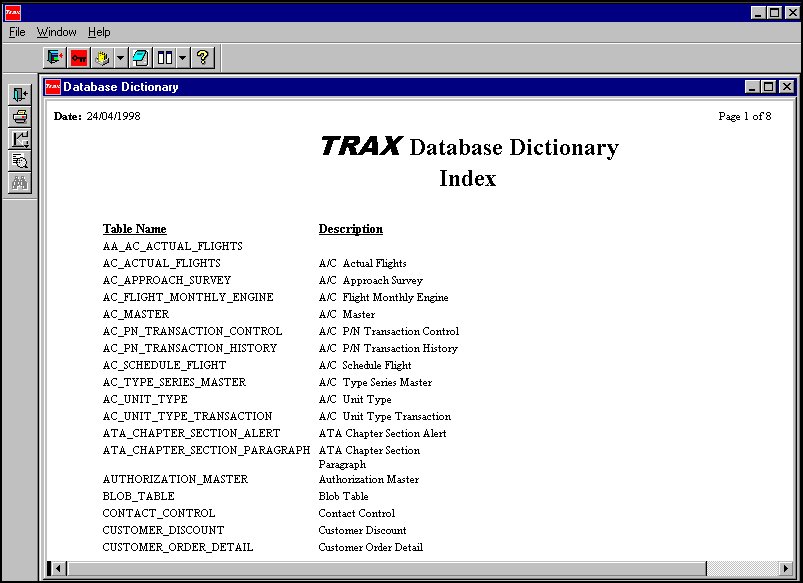Viewport: 803px width, 583px height.
Task: Click the AA_AC_ACTUAL_FLIGHTS table name
Action: [x=173, y=246]
